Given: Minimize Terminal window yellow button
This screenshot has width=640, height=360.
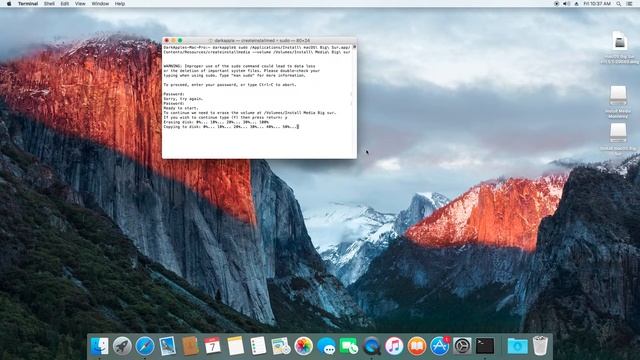Looking at the screenshot, I should (173, 40).
